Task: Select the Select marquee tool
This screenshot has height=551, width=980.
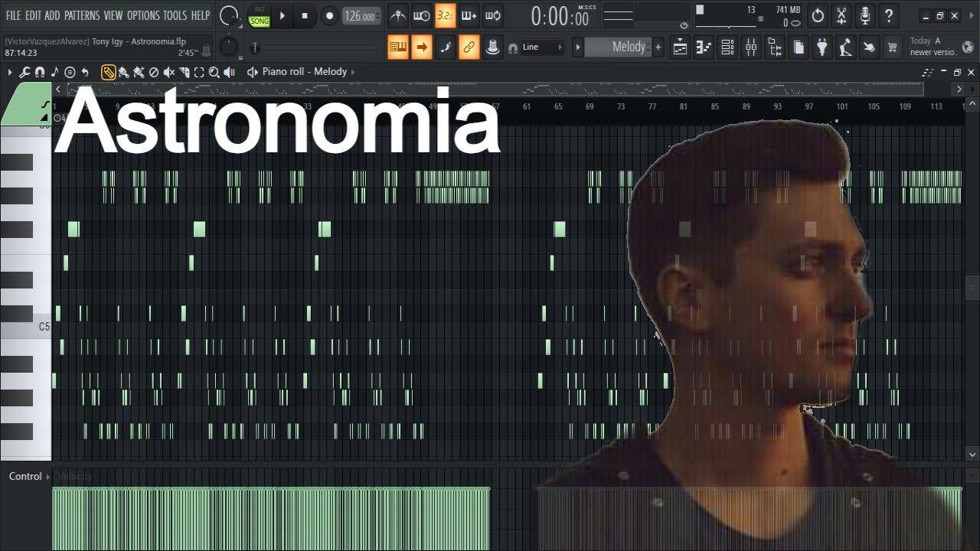Action: (199, 72)
